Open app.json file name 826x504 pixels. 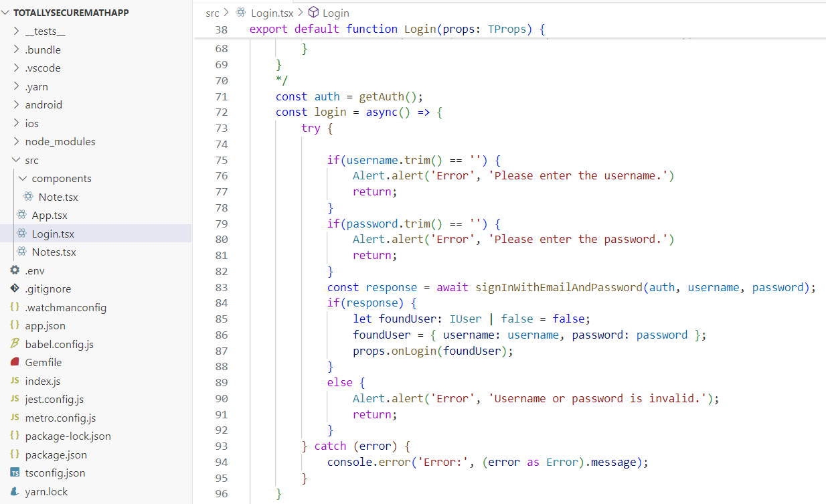(46, 326)
